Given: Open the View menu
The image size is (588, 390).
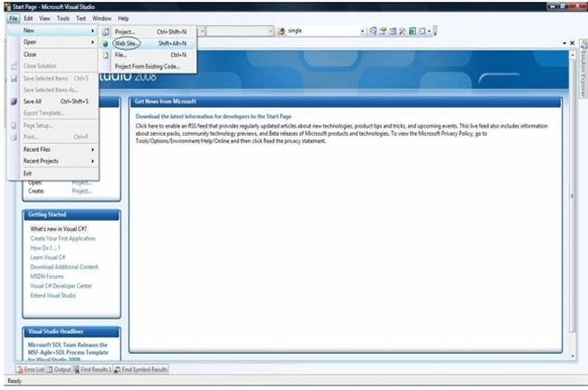Looking at the screenshot, I should [x=44, y=18].
